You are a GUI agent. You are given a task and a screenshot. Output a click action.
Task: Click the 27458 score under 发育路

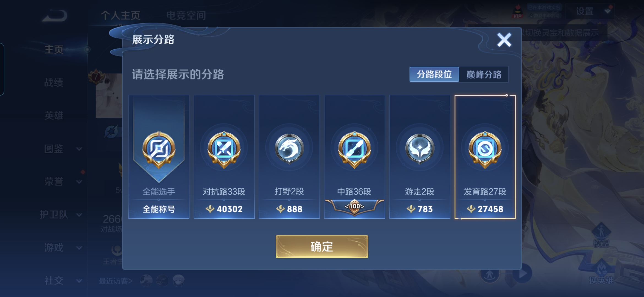(490, 209)
